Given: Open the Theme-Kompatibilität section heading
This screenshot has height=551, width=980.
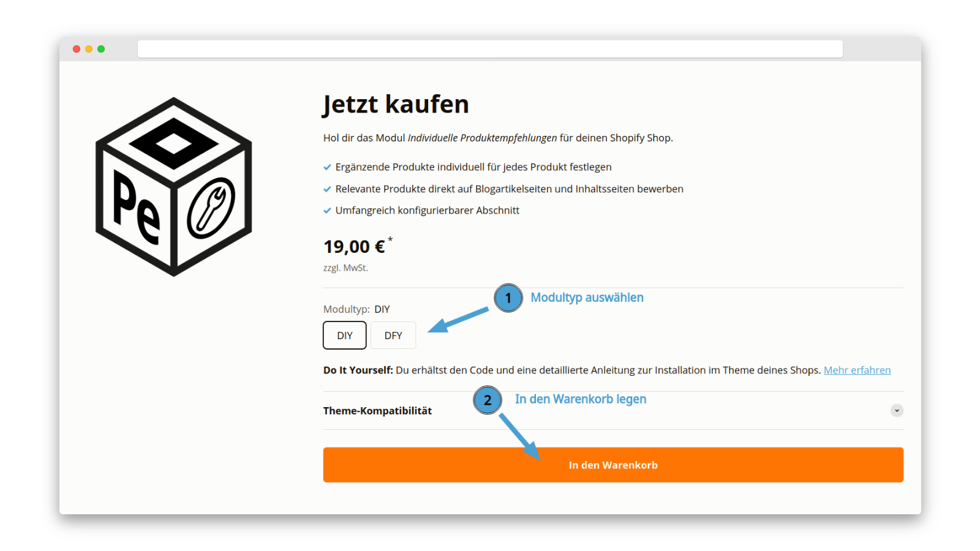Looking at the screenshot, I should (x=377, y=411).
